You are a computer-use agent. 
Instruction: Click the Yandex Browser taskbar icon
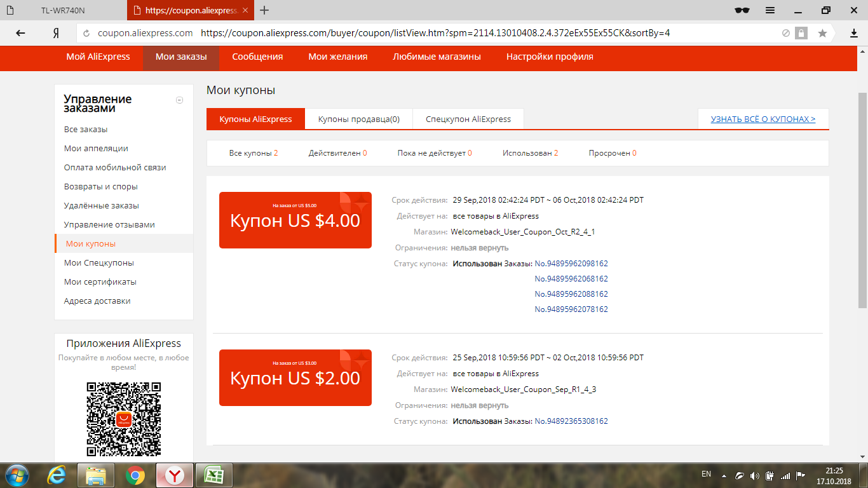(x=175, y=475)
